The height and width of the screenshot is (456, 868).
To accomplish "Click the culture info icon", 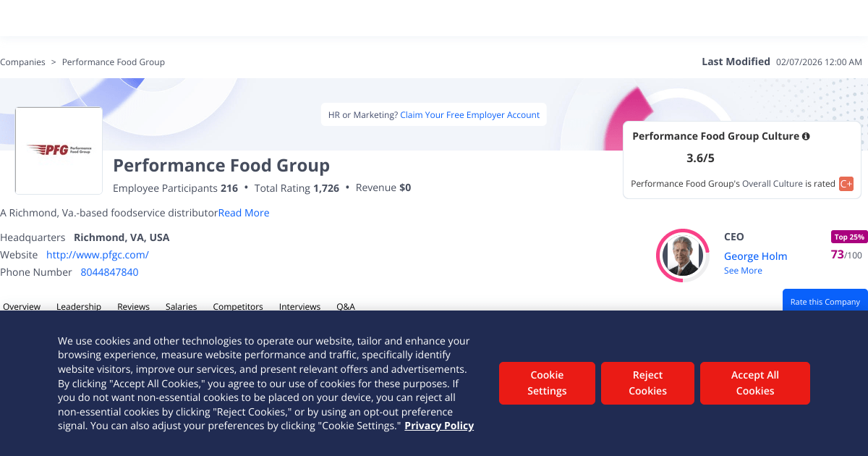I will (x=806, y=136).
